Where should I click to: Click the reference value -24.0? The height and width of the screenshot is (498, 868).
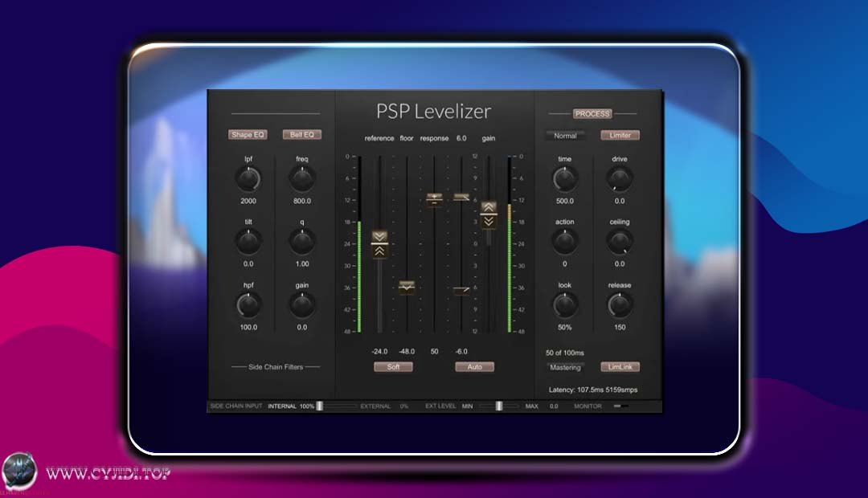click(379, 351)
